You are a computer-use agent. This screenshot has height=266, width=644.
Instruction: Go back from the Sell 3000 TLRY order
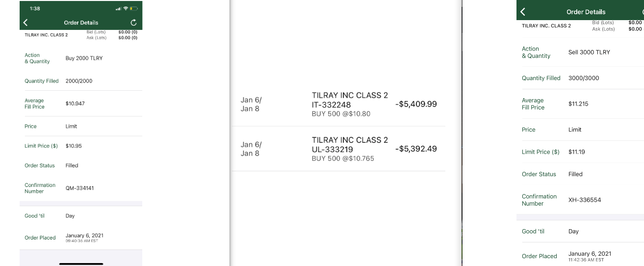[523, 12]
